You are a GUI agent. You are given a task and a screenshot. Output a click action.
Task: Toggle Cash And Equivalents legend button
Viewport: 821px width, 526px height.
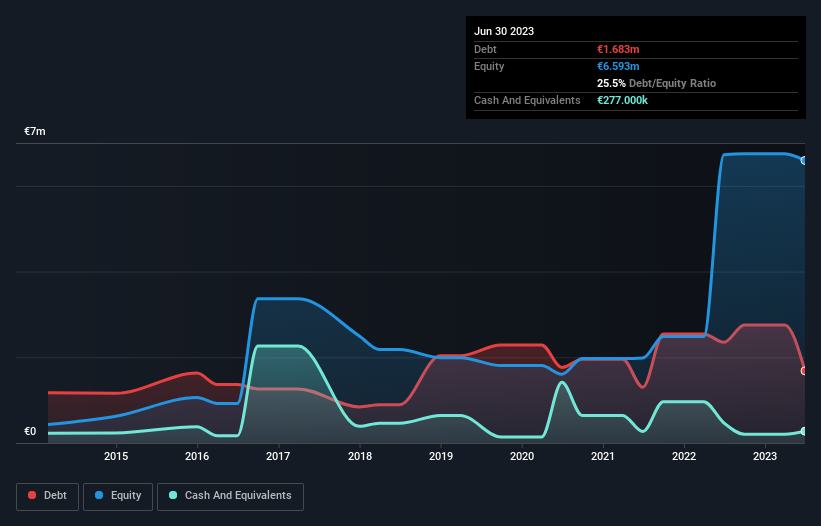click(230, 496)
